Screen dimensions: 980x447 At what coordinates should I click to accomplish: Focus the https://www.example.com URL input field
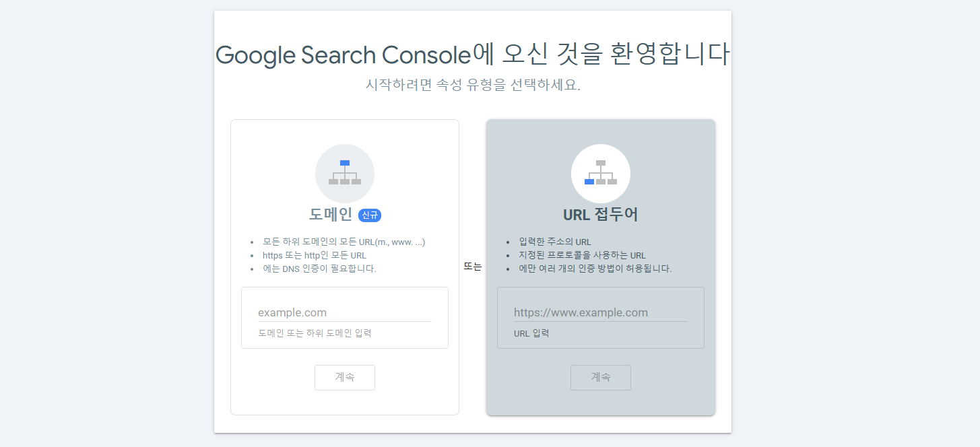click(601, 312)
